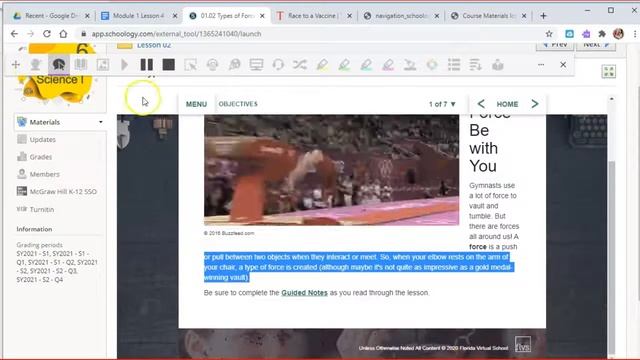Click the purple extension icon
Screen dimensions: 640x360
click(586, 34)
